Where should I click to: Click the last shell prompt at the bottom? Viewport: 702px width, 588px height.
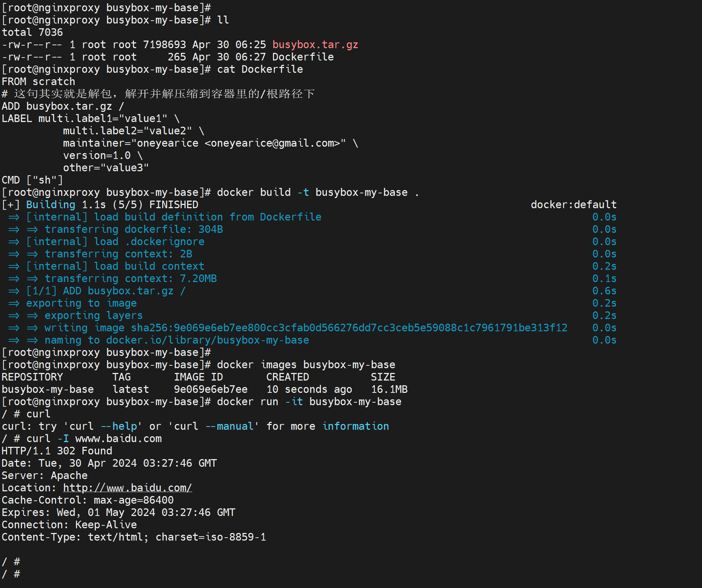click(11, 574)
